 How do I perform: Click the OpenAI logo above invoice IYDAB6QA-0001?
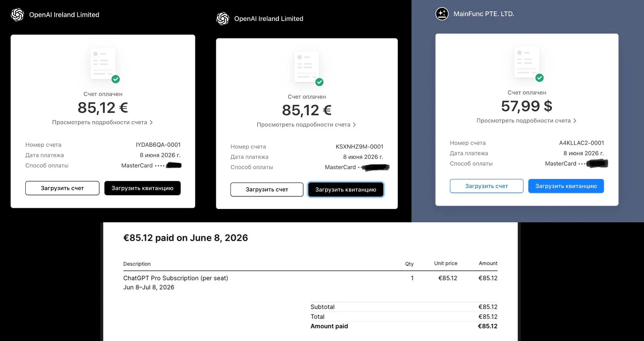[17, 15]
